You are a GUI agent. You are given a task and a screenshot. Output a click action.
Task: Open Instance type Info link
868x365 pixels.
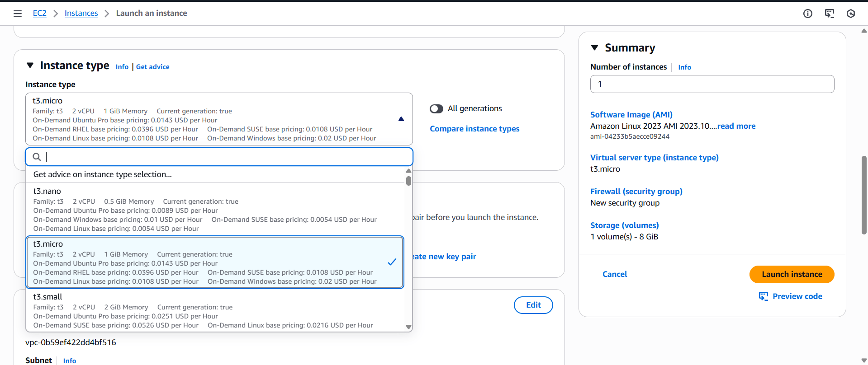coord(122,67)
